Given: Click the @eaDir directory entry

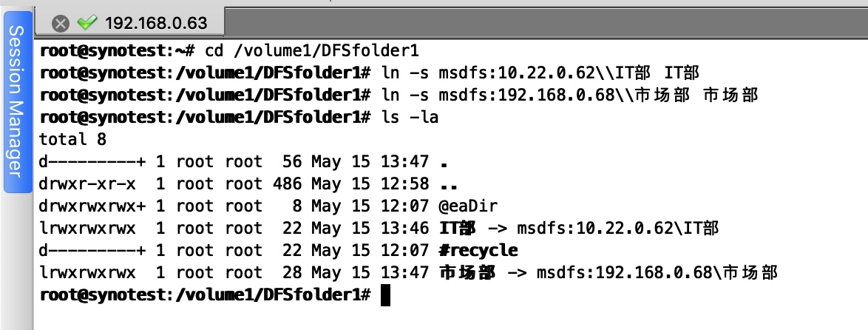Looking at the screenshot, I should point(468,206).
